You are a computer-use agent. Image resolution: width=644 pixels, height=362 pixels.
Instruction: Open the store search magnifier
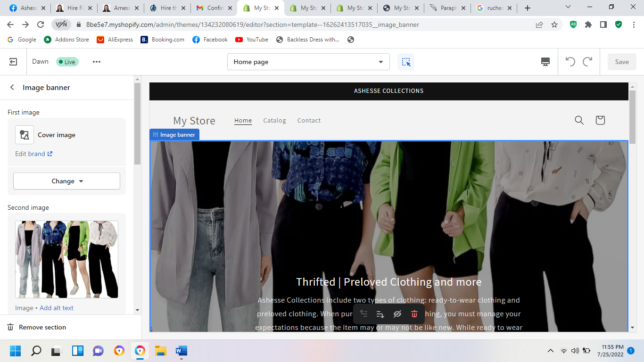[x=579, y=120]
